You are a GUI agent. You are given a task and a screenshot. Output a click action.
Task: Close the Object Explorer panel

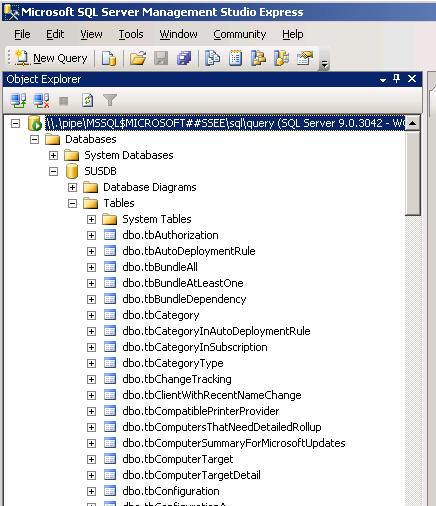click(x=412, y=79)
